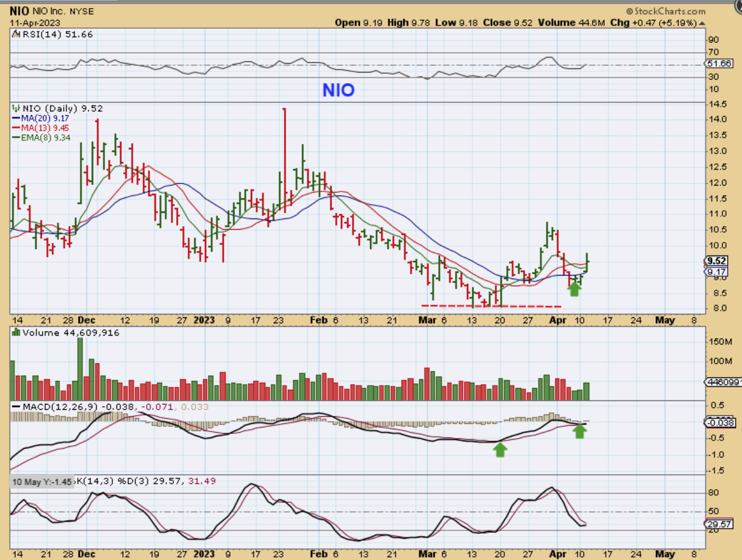Screen dimensions: 742x560
Task: Click the 90 RSI axis label
Action: click(715, 40)
